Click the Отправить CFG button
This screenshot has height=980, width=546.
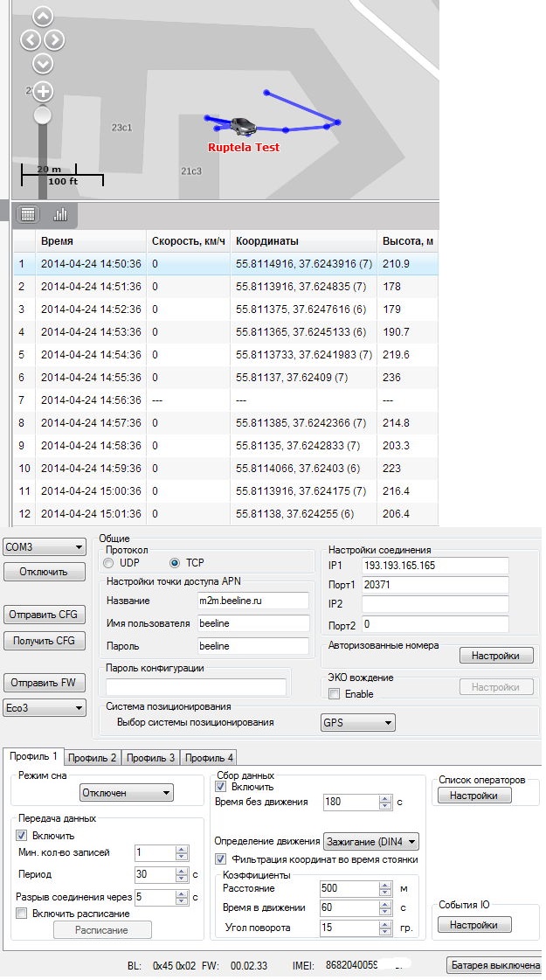44,615
